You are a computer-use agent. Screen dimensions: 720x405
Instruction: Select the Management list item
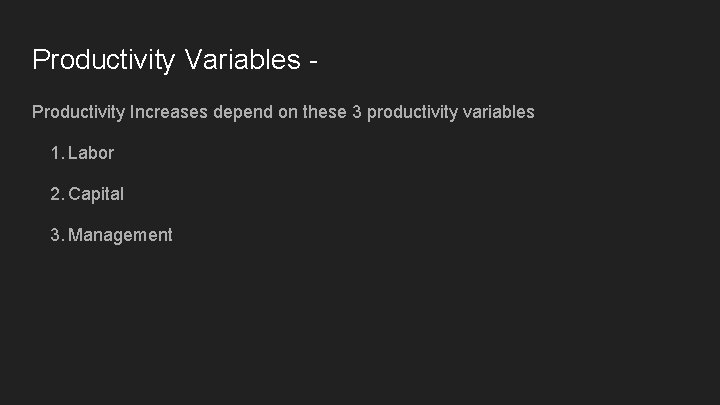click(x=120, y=235)
